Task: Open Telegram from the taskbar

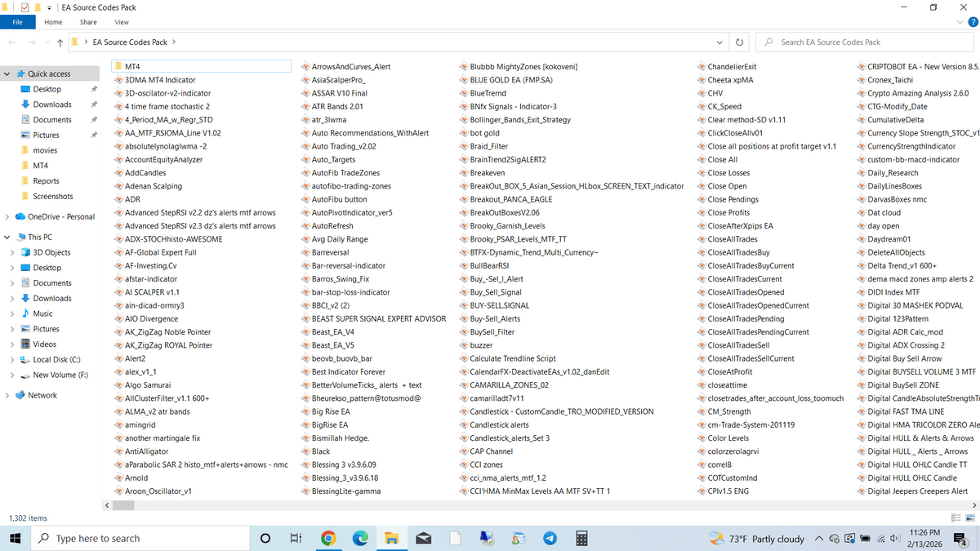Action: (x=550, y=539)
